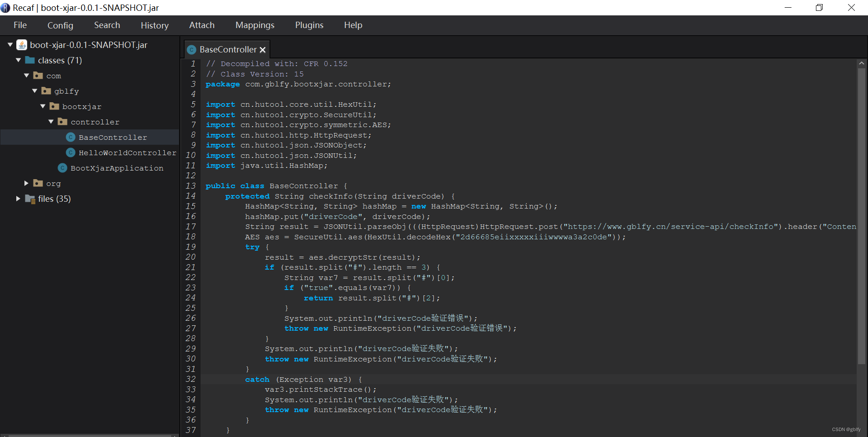Expand the files (35) tree node
868x437 pixels.
18,199
